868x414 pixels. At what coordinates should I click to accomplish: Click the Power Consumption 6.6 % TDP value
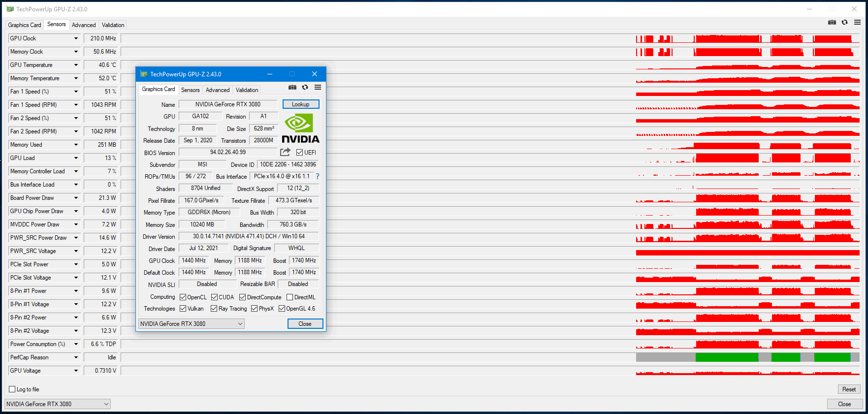click(101, 344)
